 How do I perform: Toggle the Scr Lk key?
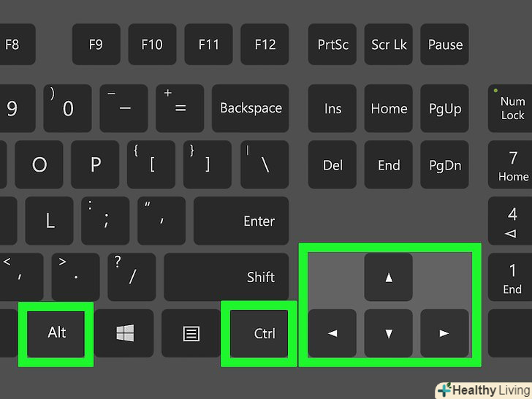click(x=389, y=44)
